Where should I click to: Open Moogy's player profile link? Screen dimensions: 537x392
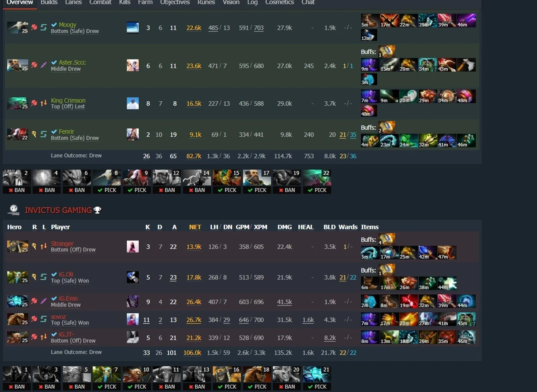point(67,25)
